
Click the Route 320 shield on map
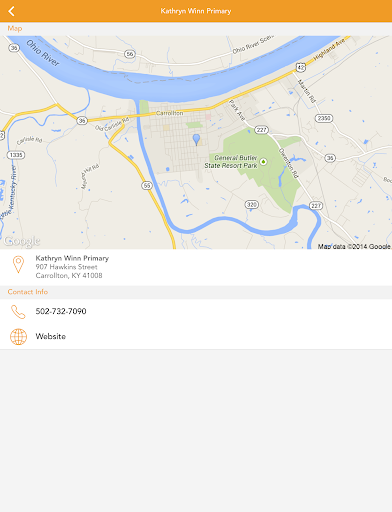pos(252,204)
